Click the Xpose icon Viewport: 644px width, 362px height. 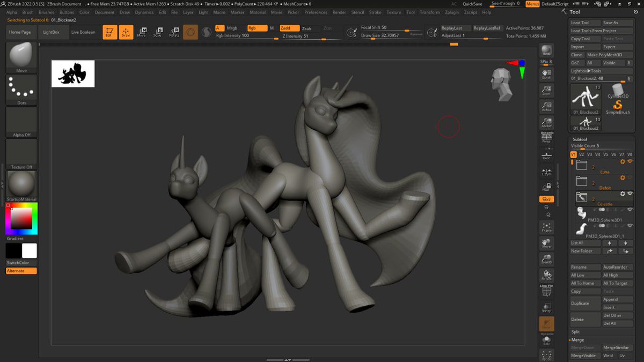pos(546,354)
